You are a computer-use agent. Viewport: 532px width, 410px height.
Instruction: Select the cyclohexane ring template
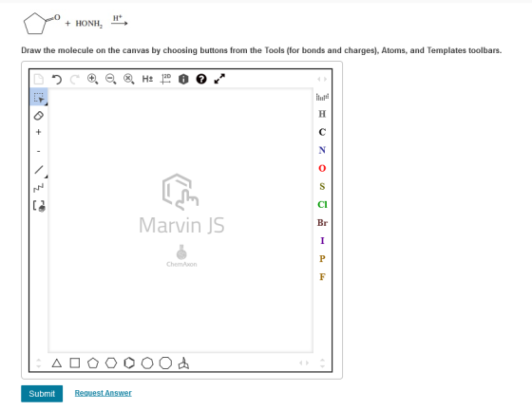[x=111, y=363]
